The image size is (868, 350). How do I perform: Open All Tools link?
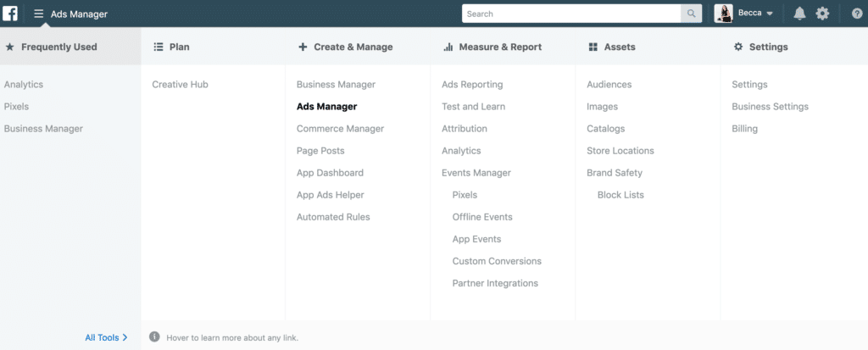tap(102, 337)
